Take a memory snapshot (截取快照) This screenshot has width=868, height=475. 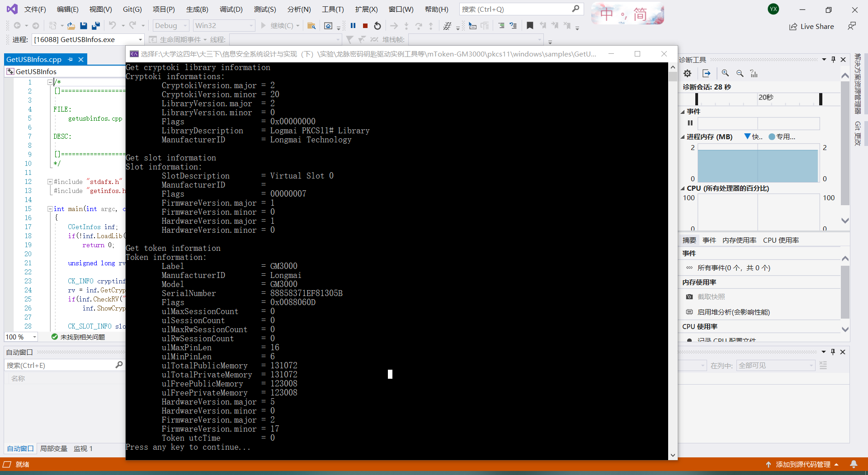click(711, 297)
